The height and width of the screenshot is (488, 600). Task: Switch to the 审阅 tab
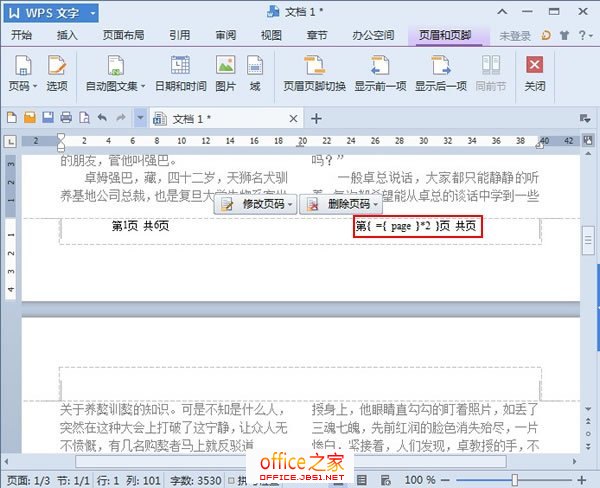[226, 35]
